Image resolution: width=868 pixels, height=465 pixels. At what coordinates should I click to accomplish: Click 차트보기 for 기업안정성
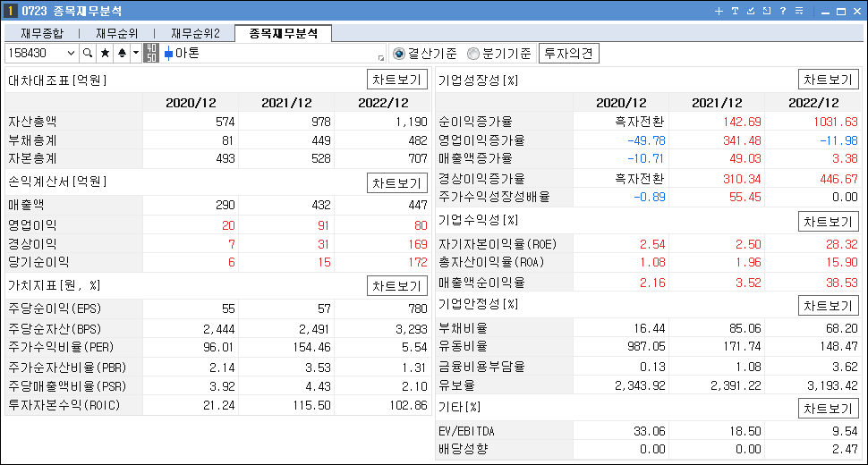click(x=828, y=306)
